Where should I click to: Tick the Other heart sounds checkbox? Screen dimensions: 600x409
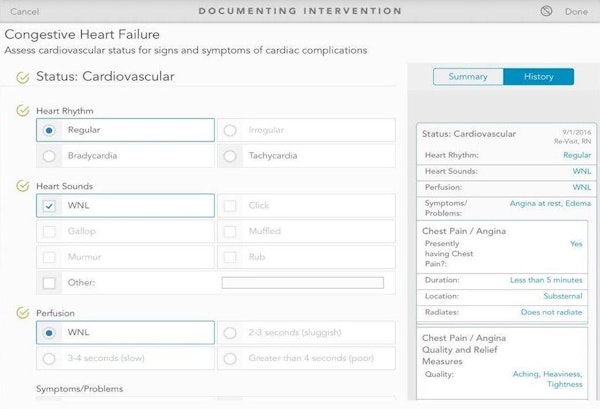[x=49, y=282]
